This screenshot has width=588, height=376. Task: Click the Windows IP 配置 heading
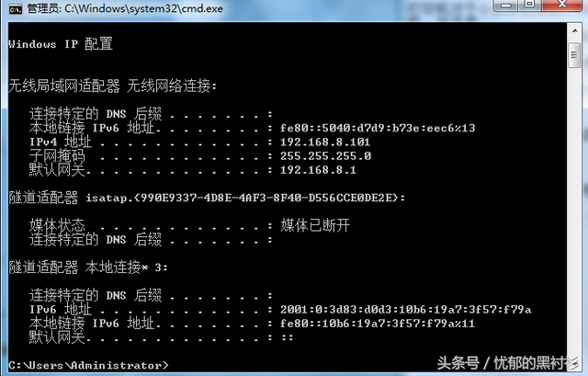pyautogui.click(x=61, y=44)
